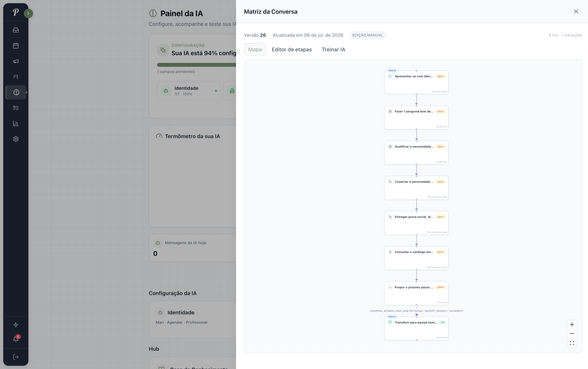Click the Lightning bolt icon in the sidebar
This screenshot has width=588, height=369.
pos(16,325)
